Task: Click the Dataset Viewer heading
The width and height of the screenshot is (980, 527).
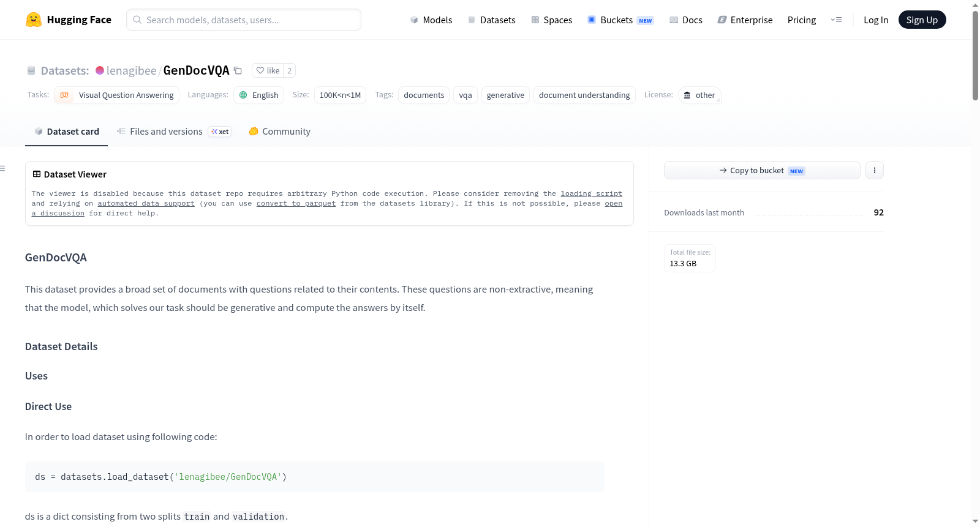Action: tap(70, 174)
